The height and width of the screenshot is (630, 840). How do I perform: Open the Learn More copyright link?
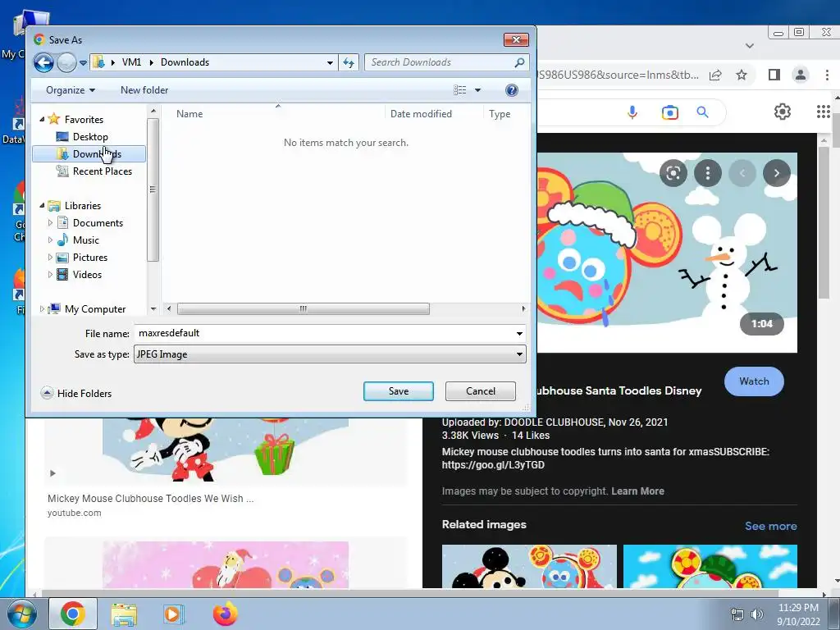(637, 491)
